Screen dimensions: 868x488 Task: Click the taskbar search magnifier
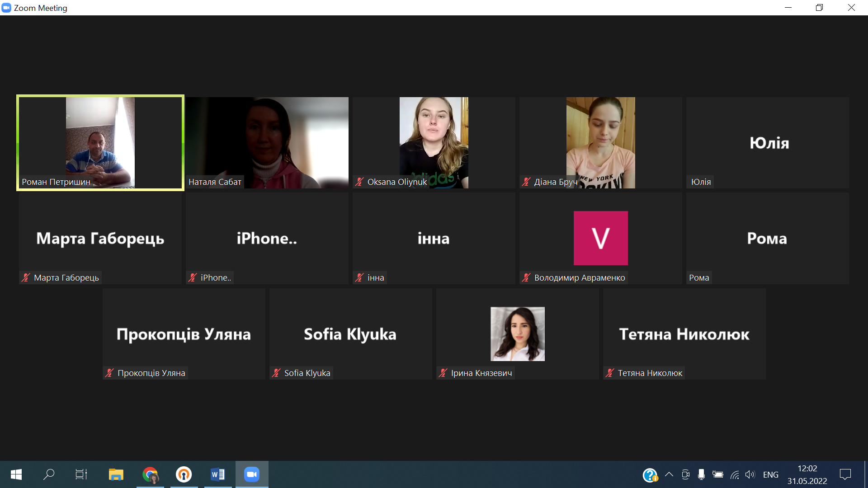pyautogui.click(x=49, y=474)
